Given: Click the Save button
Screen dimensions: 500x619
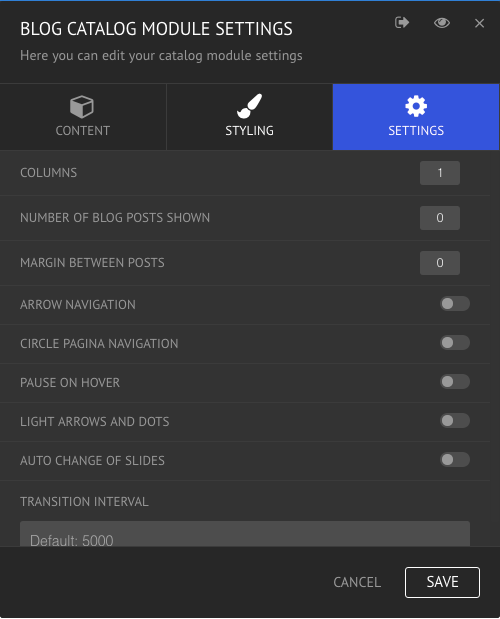Looking at the screenshot, I should (x=442, y=582).
